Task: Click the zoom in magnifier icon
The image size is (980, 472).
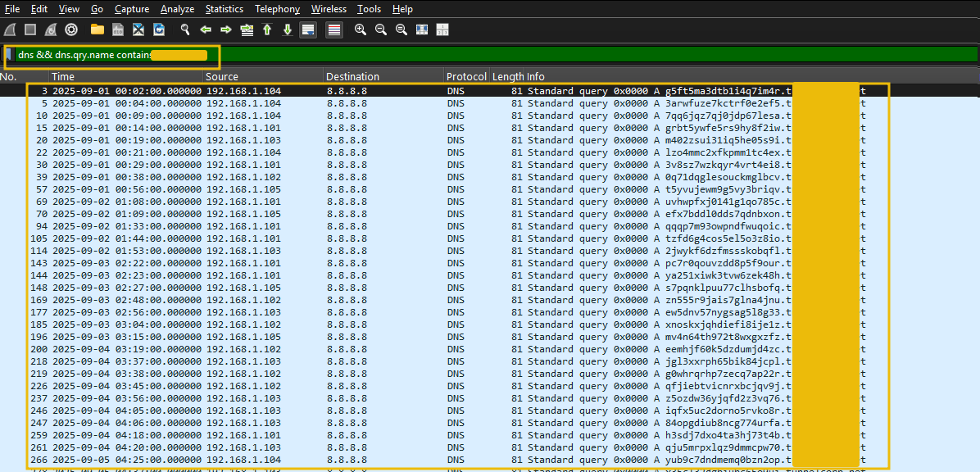Action: pos(361,29)
